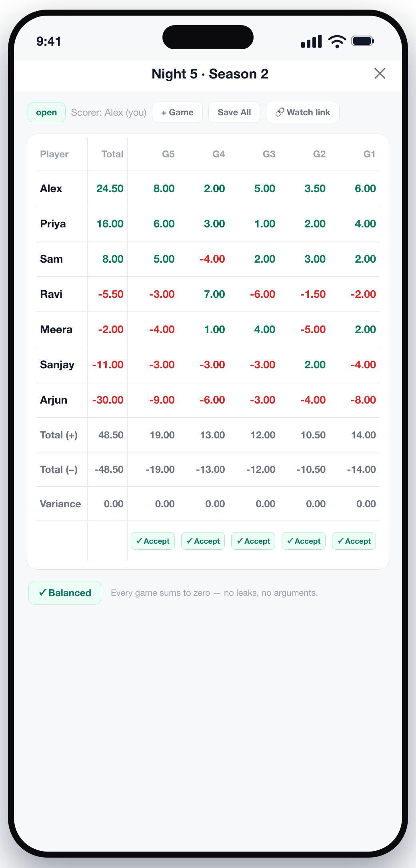The image size is (416, 868).
Task: Tap the battery status icon
Action: click(x=362, y=41)
